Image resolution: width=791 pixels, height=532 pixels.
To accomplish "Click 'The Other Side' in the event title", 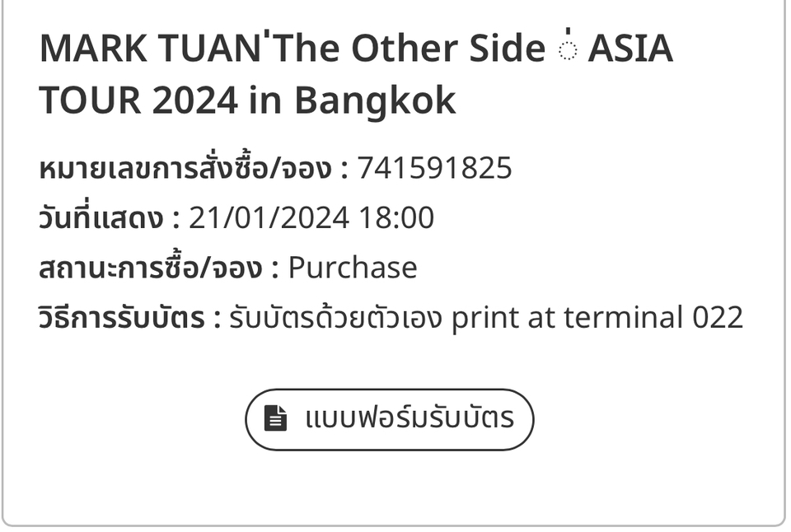I will pyautogui.click(x=409, y=49).
